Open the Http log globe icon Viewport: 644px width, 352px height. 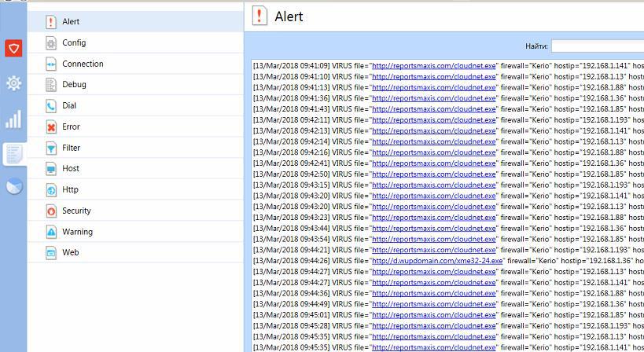coord(51,190)
